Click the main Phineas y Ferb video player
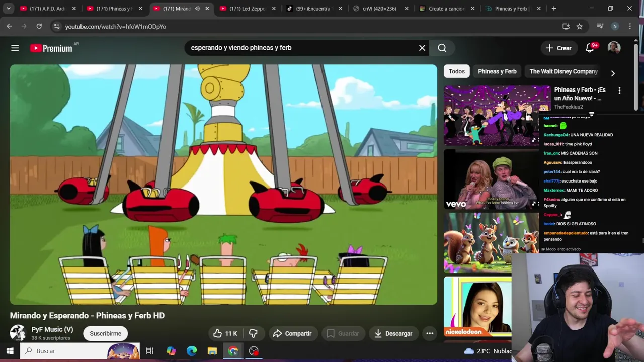Image resolution: width=644 pixels, height=362 pixels. (223, 185)
